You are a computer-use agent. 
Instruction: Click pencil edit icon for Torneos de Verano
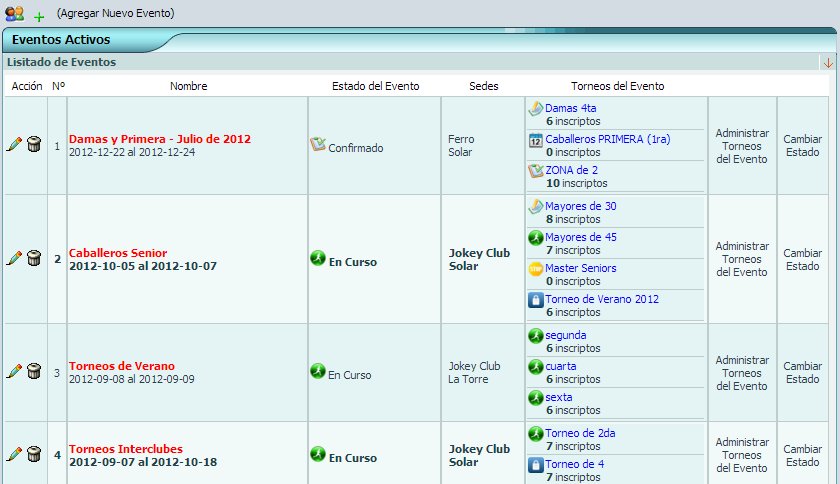14,371
